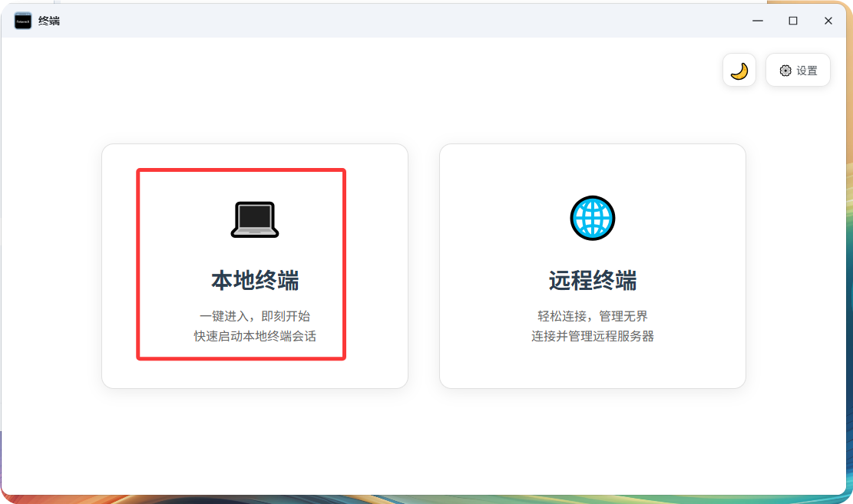Click the 连接并管理远程服务器 description
The image size is (853, 504).
coord(592,336)
